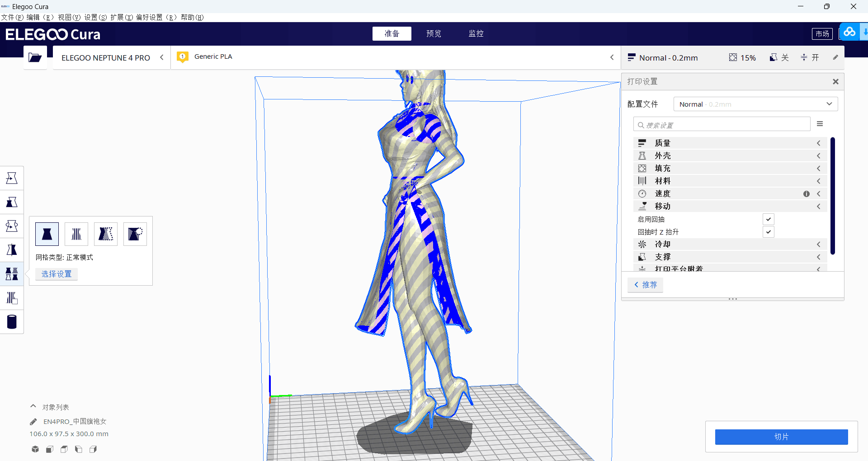This screenshot has width=868, height=461.
Task: Switch to top view icon
Action: 64,449
